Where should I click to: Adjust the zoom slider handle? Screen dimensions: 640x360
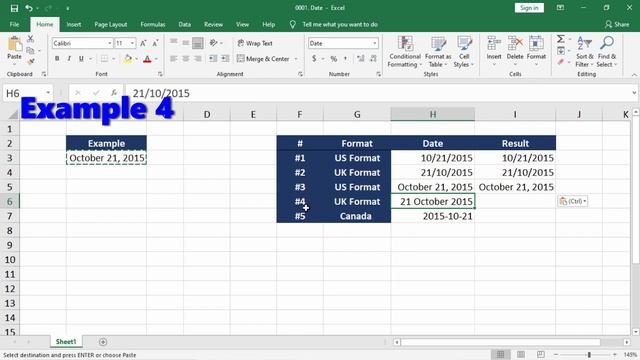pos(589,355)
